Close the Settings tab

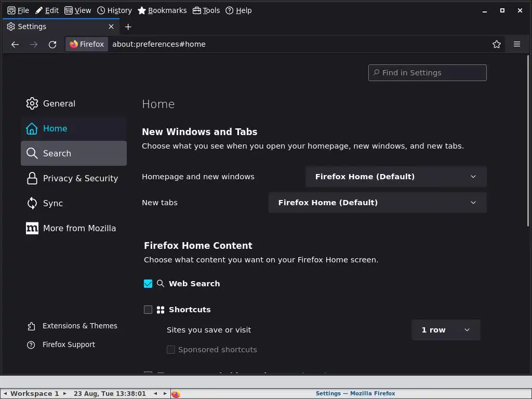pos(111,26)
